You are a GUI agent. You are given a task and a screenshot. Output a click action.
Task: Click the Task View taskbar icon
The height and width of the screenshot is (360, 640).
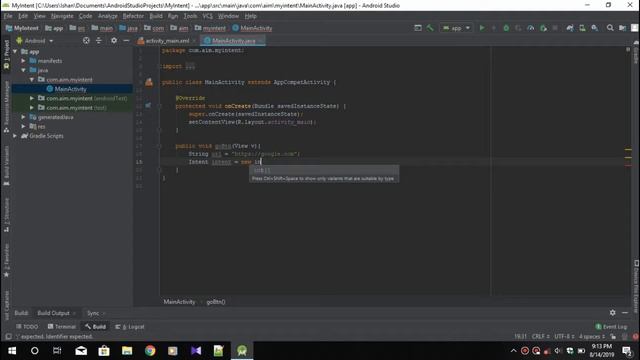pos(57,351)
